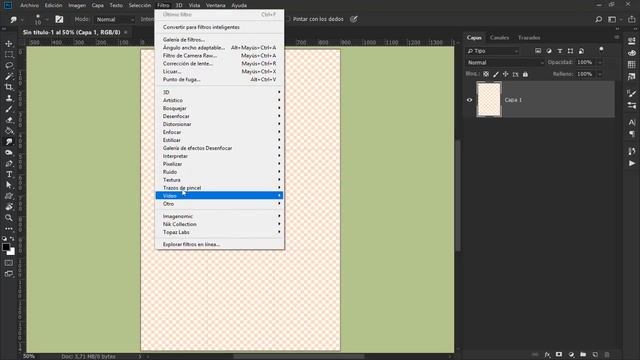Toggle lock all padlock icon
The width and height of the screenshot is (640, 360).
pyautogui.click(x=525, y=74)
